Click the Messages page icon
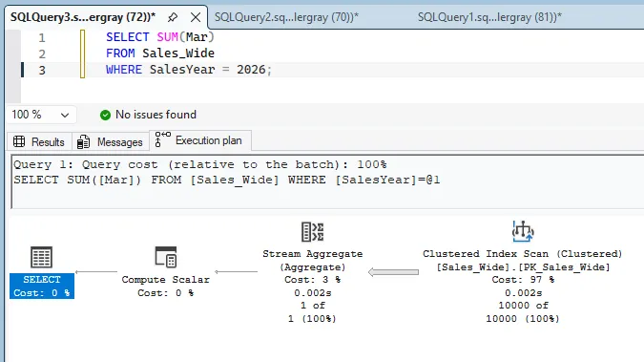644x362 pixels. tap(83, 141)
